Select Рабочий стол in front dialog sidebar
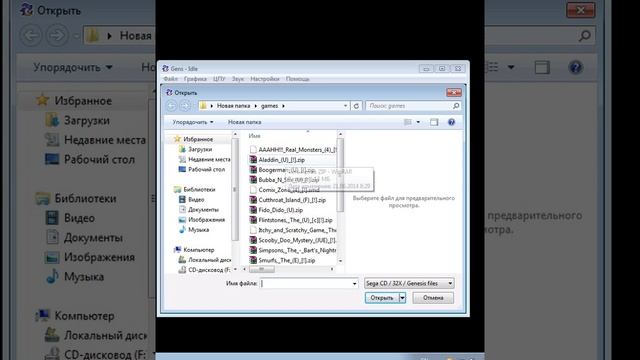The width and height of the screenshot is (640, 360). [x=202, y=169]
